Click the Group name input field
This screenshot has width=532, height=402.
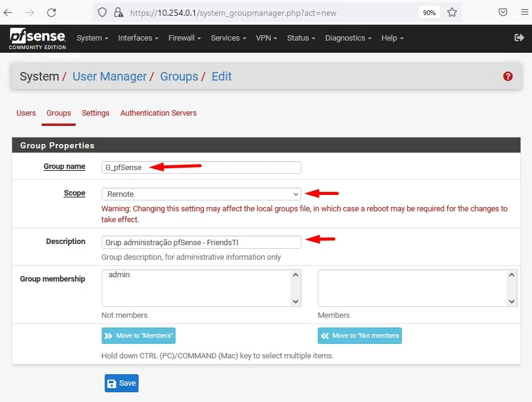pyautogui.click(x=201, y=168)
